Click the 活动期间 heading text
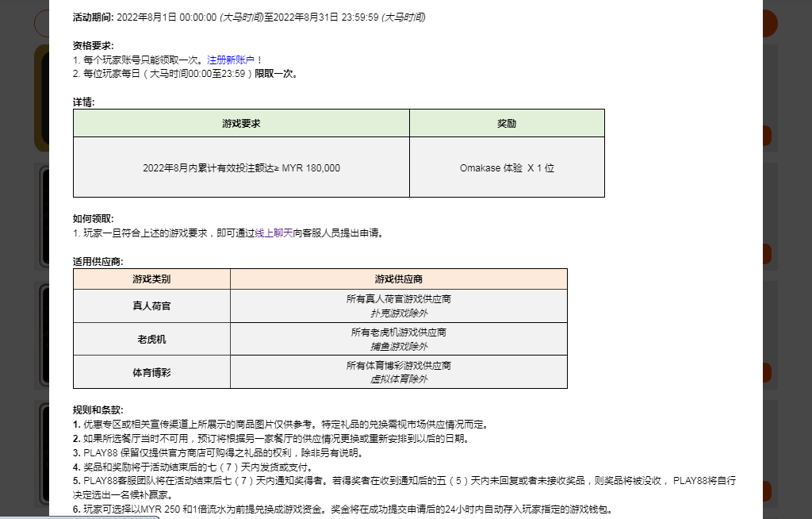 point(88,17)
